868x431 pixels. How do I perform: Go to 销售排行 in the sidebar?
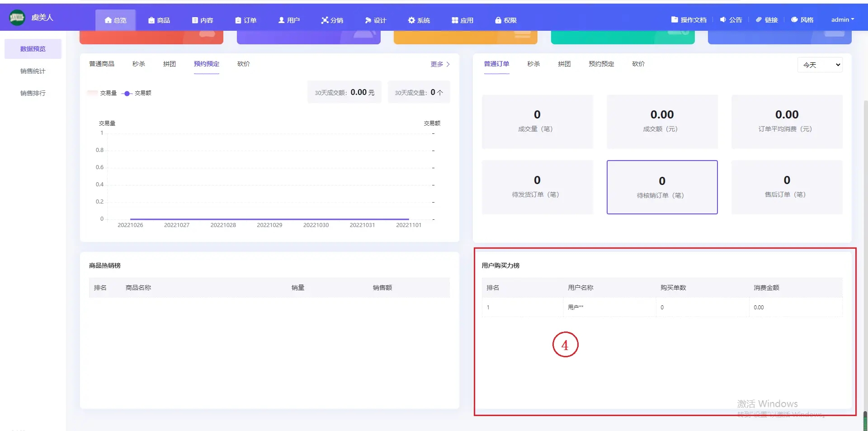pyautogui.click(x=33, y=93)
